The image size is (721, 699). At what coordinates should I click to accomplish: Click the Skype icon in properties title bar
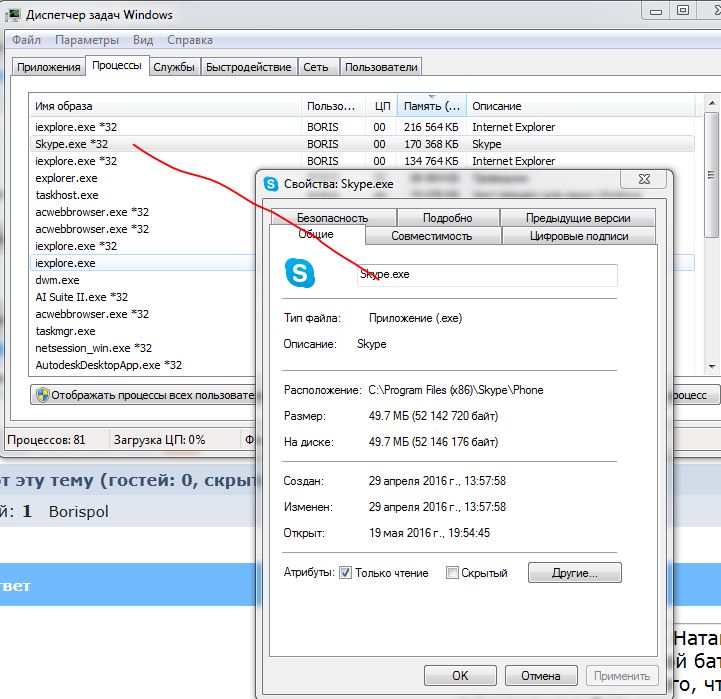click(271, 184)
